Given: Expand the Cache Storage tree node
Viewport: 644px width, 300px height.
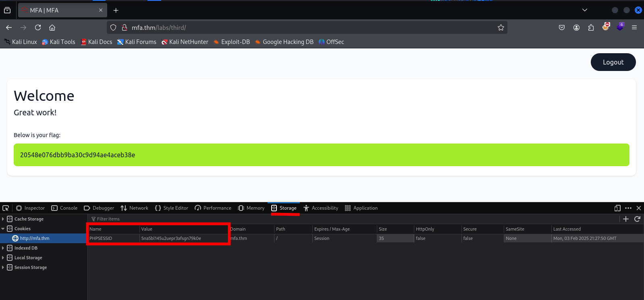Looking at the screenshot, I should pyautogui.click(x=3, y=219).
